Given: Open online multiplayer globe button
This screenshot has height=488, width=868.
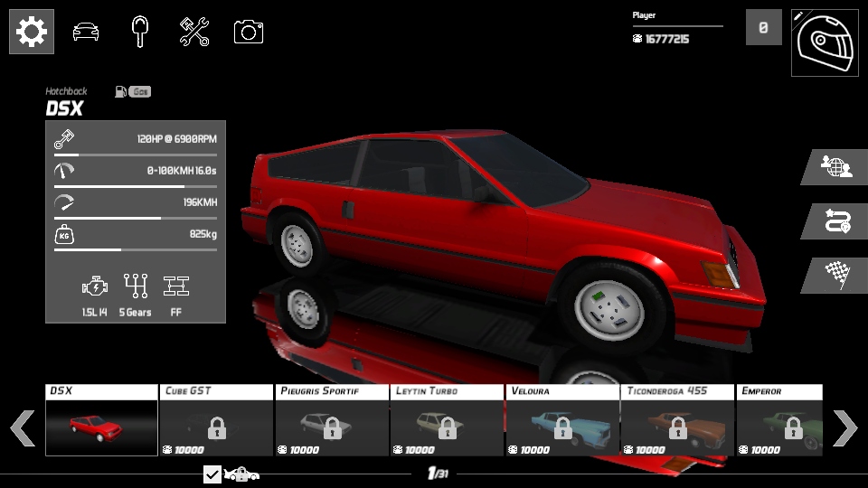Looking at the screenshot, I should (x=835, y=167).
